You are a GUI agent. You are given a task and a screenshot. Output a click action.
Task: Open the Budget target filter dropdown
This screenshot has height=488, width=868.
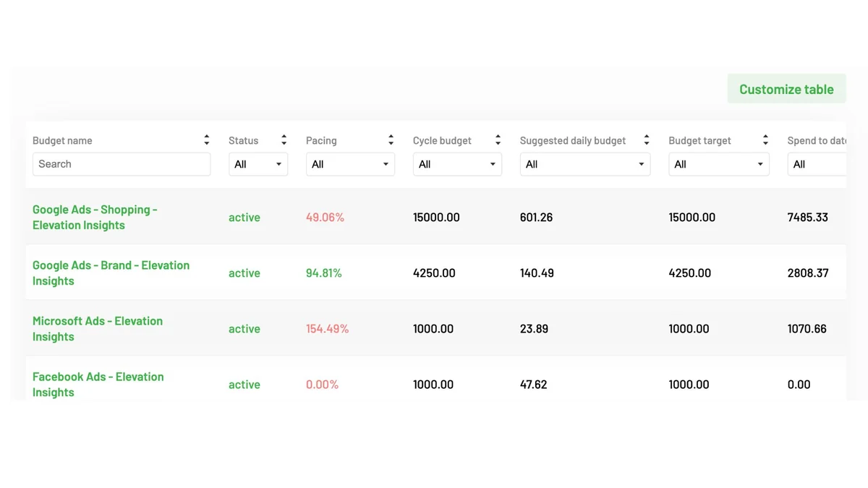pos(719,164)
